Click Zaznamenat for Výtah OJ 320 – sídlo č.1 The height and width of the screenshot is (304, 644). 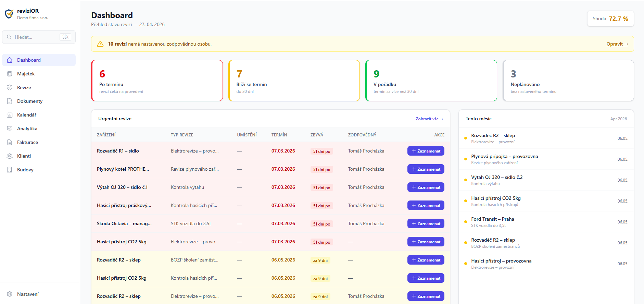point(426,187)
